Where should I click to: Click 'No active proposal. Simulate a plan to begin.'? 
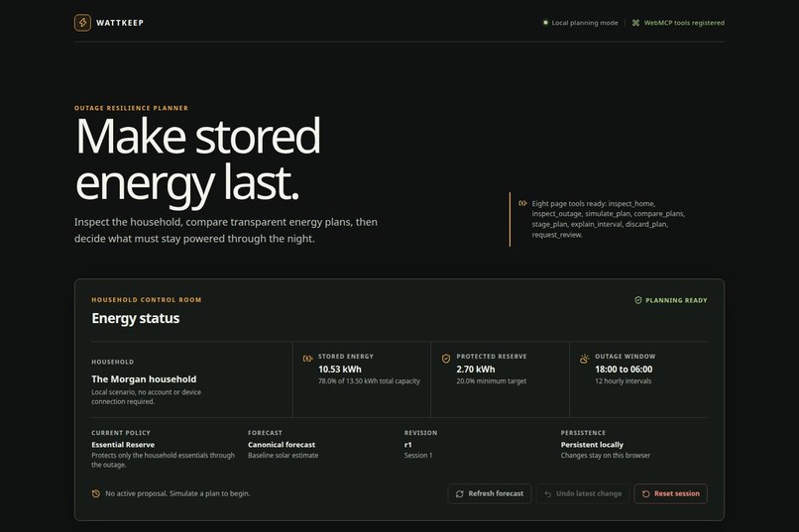point(177,493)
